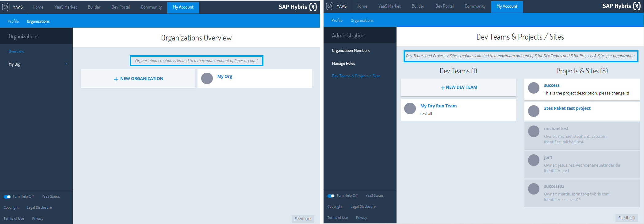The width and height of the screenshot is (644, 224).
Task: Open the My Org card link
Action: point(225,76)
